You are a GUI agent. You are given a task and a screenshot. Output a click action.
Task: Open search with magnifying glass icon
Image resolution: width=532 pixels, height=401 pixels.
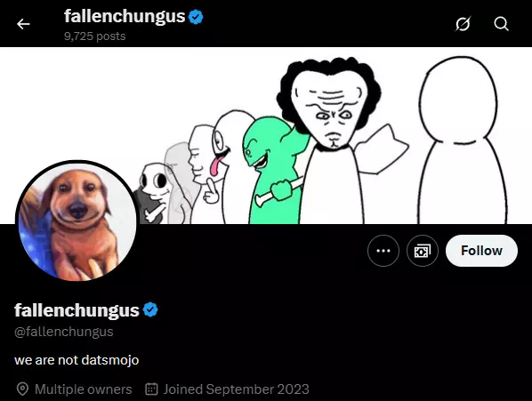point(501,24)
